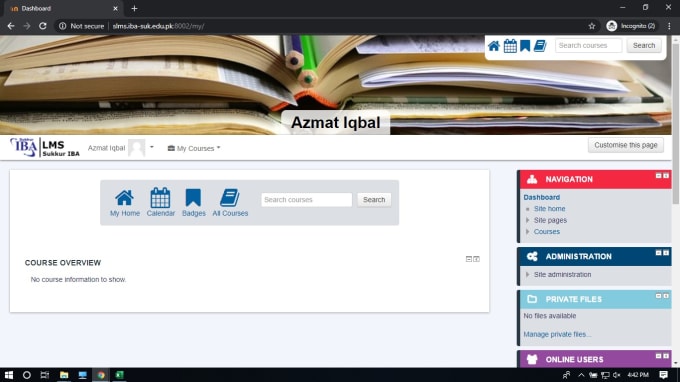
Task: Focus the header Search courses field
Action: pos(588,45)
